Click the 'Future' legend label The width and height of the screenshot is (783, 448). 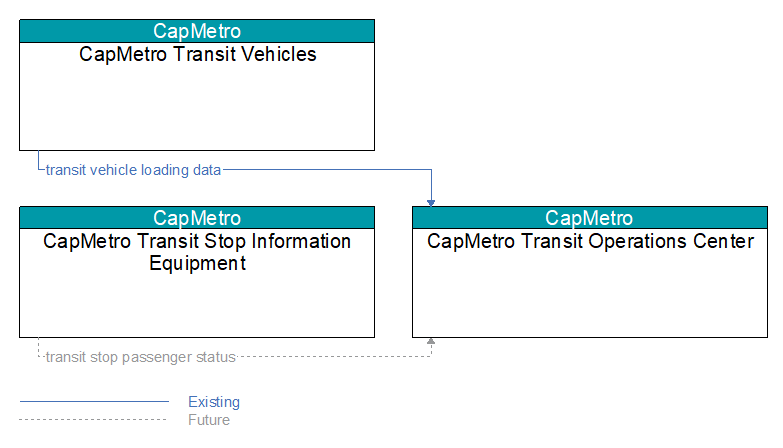(209, 420)
